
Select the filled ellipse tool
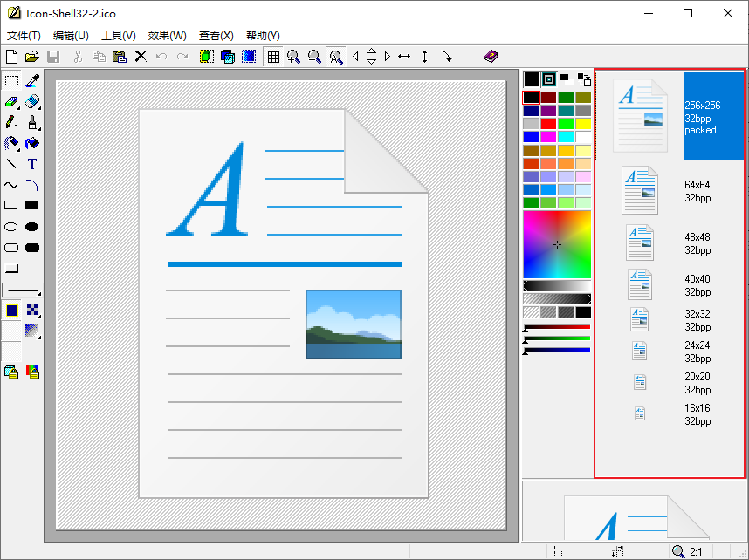32,227
